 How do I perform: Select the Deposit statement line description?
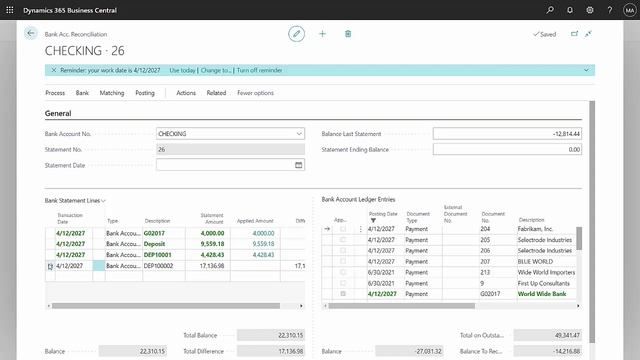[x=154, y=244]
